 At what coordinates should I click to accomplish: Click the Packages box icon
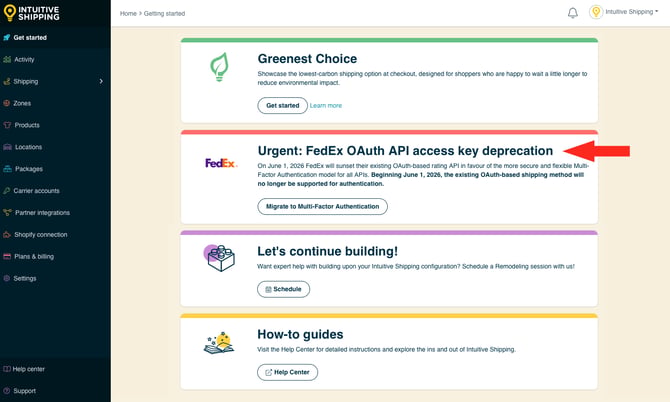click(x=7, y=169)
